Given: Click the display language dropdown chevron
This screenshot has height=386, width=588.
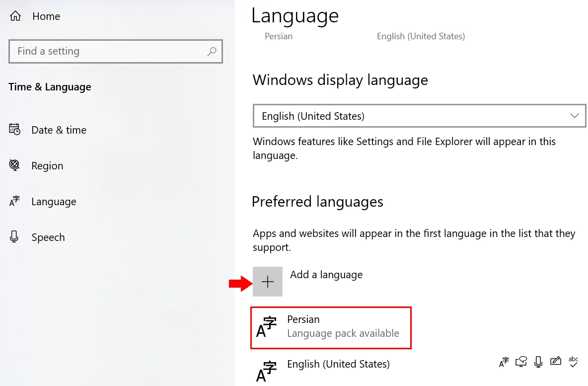Looking at the screenshot, I should (x=575, y=116).
